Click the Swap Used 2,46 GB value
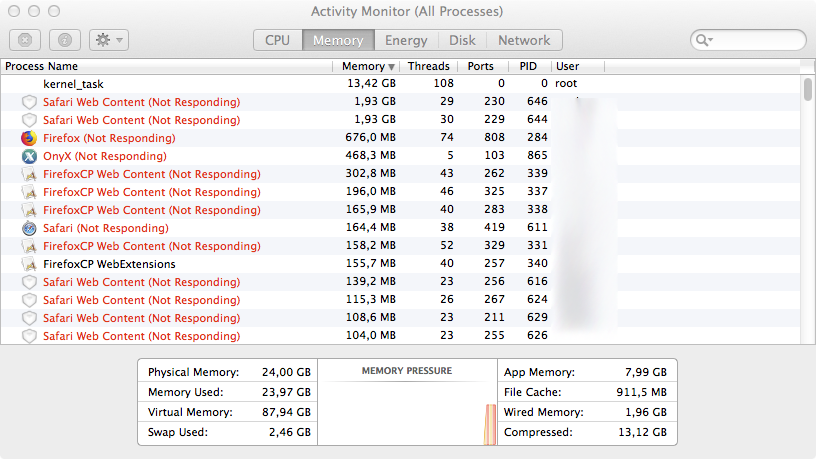This screenshot has width=816, height=459. pyautogui.click(x=290, y=432)
